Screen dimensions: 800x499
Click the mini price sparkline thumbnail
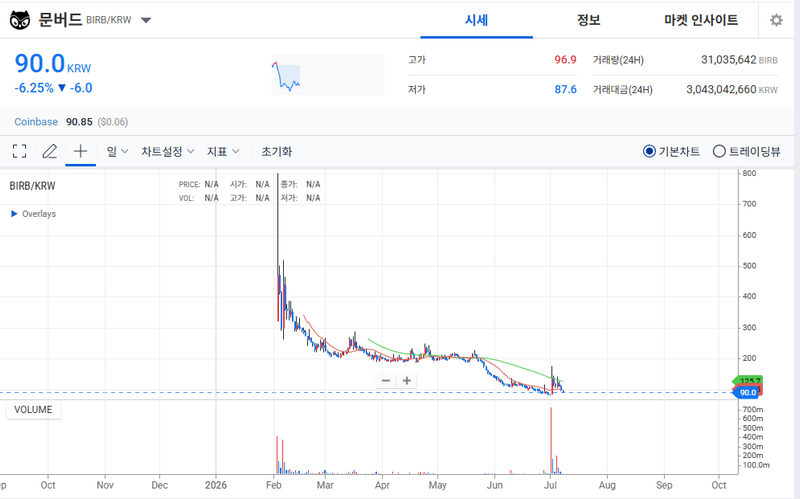click(x=328, y=74)
